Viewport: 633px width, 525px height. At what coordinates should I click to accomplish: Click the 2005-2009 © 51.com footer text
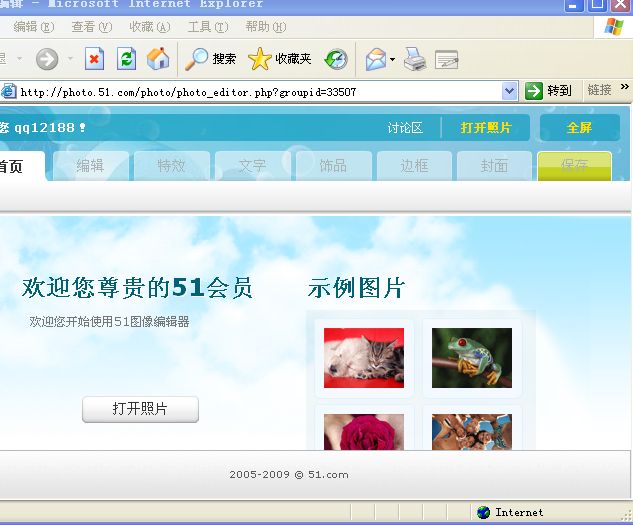coord(289,475)
